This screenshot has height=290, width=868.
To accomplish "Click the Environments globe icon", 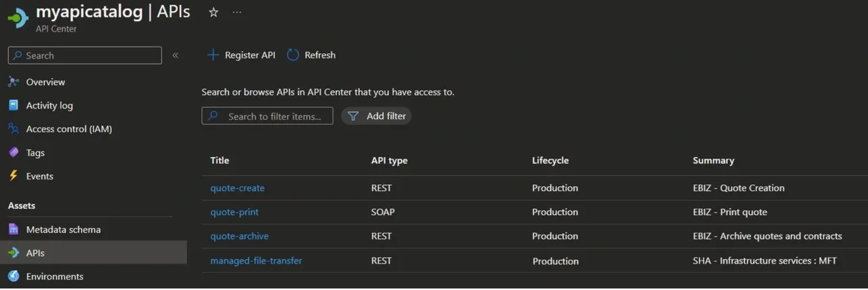I will [14, 276].
